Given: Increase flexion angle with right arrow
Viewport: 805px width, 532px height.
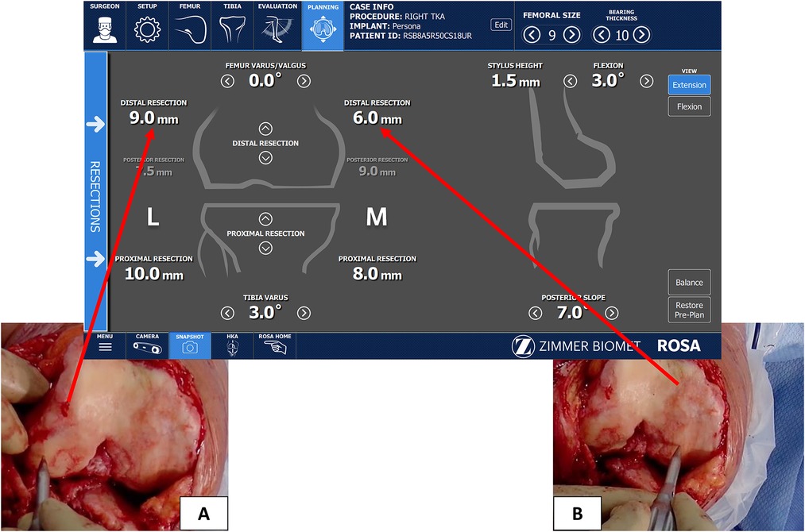Looking at the screenshot, I should point(646,81).
